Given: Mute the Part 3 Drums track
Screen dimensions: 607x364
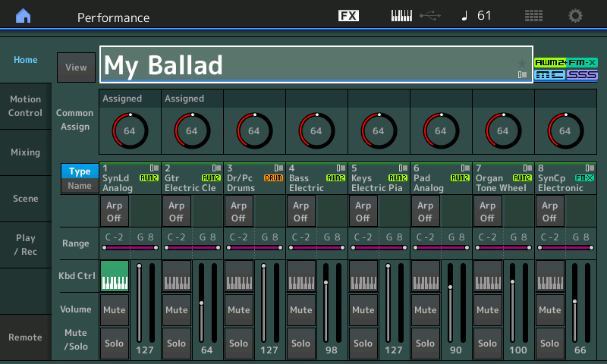Looking at the screenshot, I should (239, 310).
